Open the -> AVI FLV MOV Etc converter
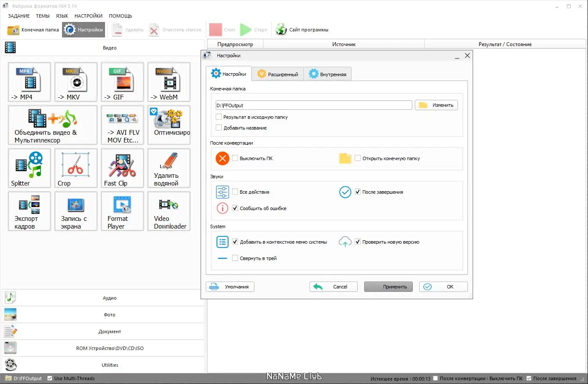This screenshot has height=384, width=588. tap(122, 125)
